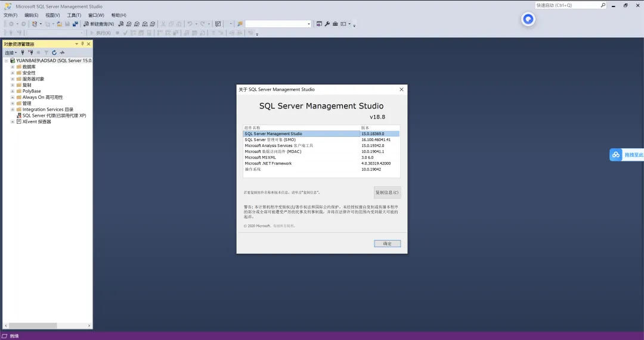Click the Redo toolbar icon
This screenshot has height=340, width=644.
pos(203,24)
